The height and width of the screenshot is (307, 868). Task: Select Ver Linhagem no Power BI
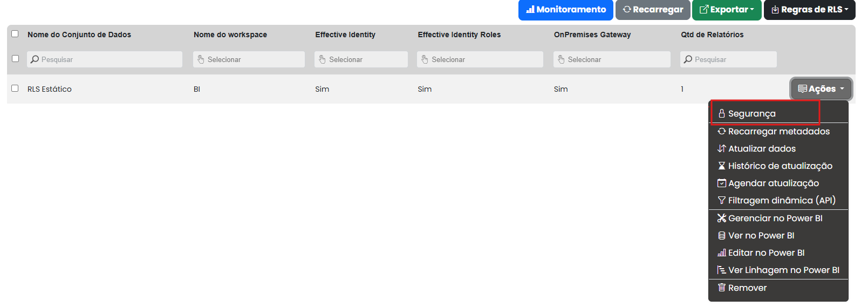pyautogui.click(x=783, y=270)
